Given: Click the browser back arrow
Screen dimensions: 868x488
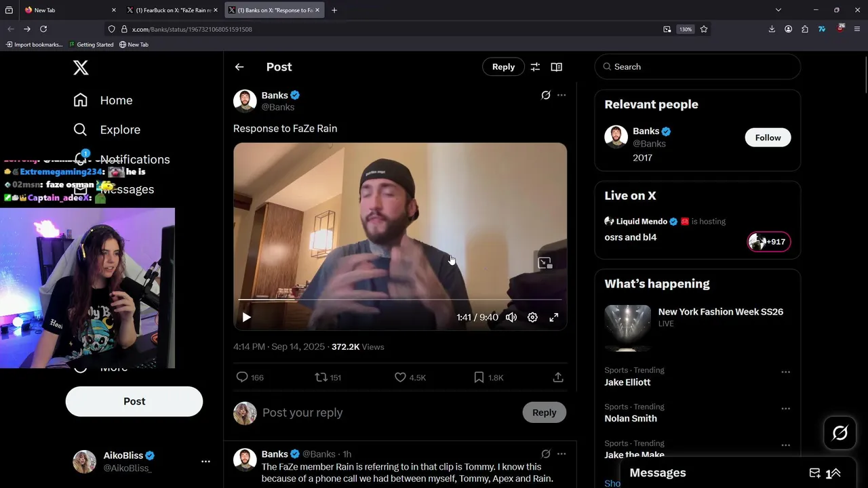Looking at the screenshot, I should click(10, 29).
